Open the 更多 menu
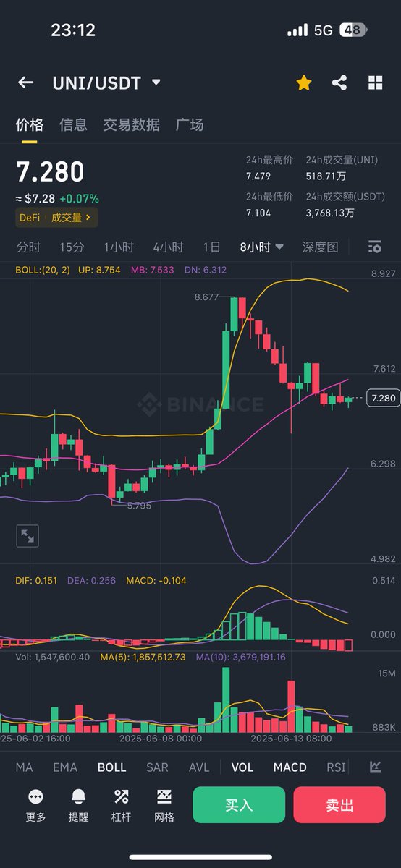Image resolution: width=401 pixels, height=868 pixels. pyautogui.click(x=35, y=805)
